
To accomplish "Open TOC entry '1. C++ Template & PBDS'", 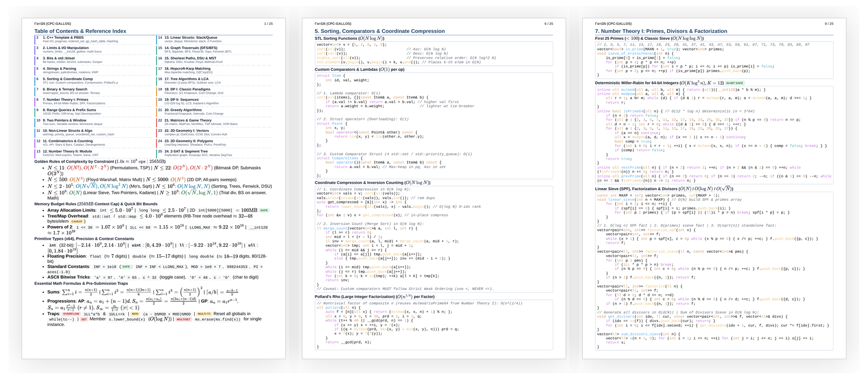I will point(63,38).
